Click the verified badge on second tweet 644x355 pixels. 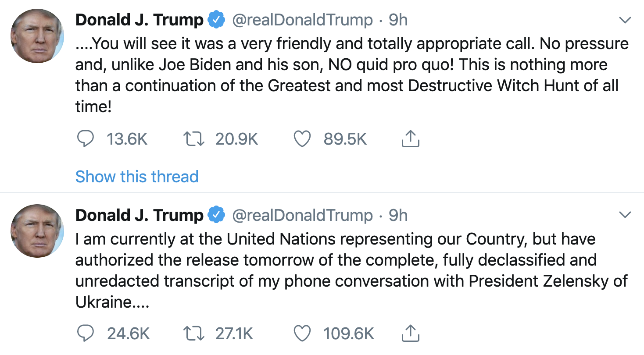pyautogui.click(x=216, y=215)
